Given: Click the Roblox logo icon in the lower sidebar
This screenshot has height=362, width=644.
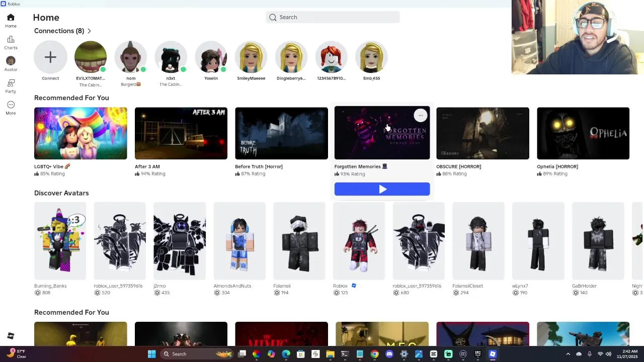Looking at the screenshot, I should point(11,336).
